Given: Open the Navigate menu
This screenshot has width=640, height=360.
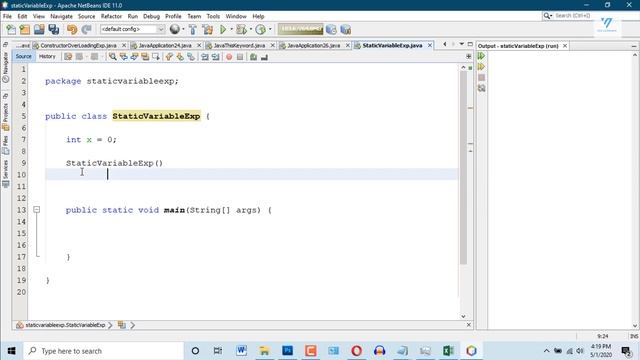Looking at the screenshot, I should (61, 16).
